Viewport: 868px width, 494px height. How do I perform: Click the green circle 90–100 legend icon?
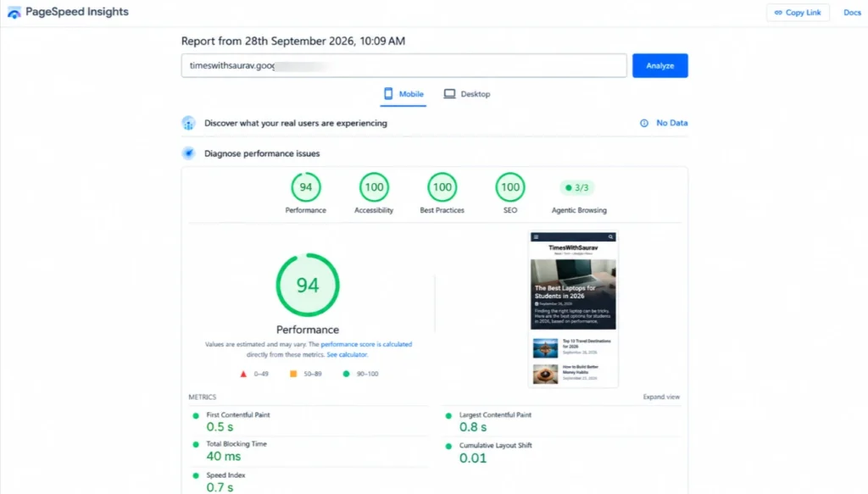tap(346, 374)
